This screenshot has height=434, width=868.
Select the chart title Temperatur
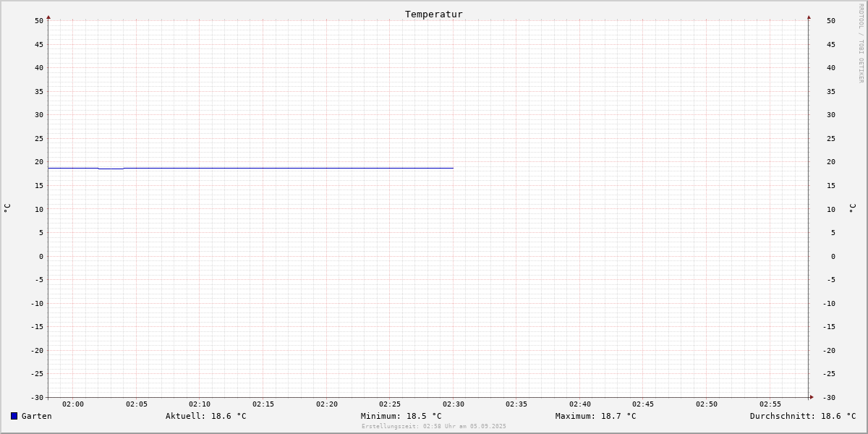[434, 14]
